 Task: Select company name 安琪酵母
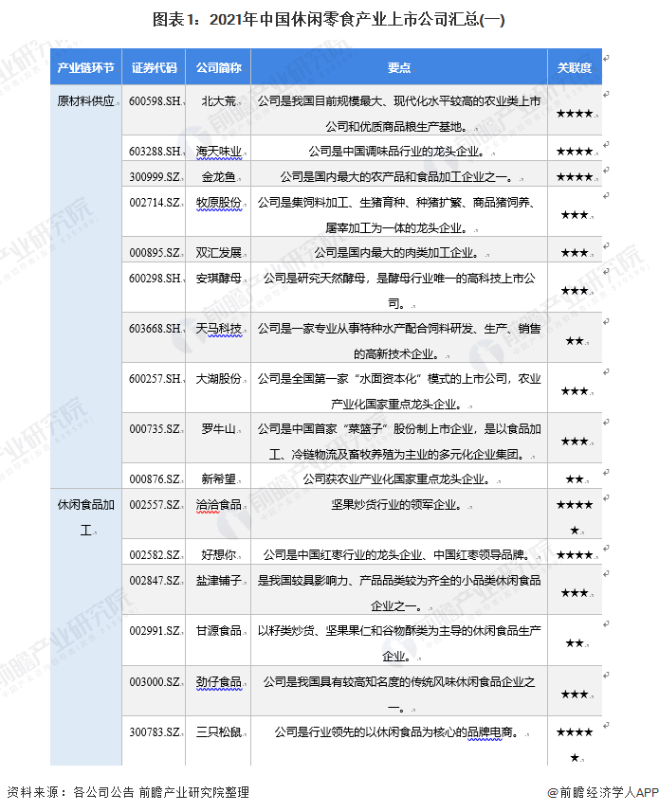point(219,279)
